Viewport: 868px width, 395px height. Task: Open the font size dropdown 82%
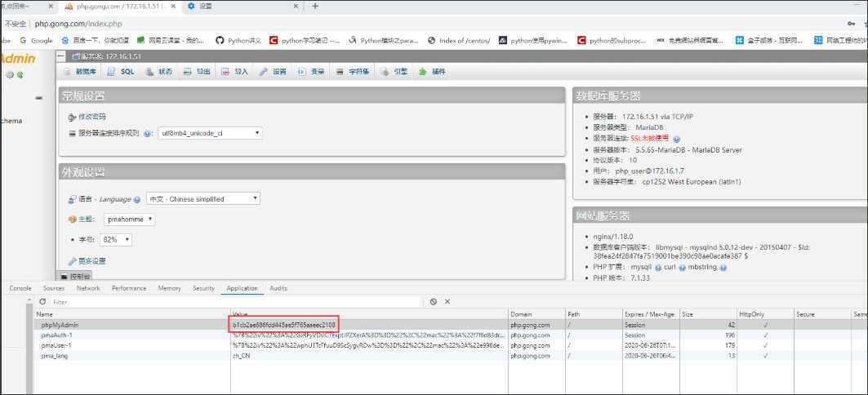click(x=116, y=240)
